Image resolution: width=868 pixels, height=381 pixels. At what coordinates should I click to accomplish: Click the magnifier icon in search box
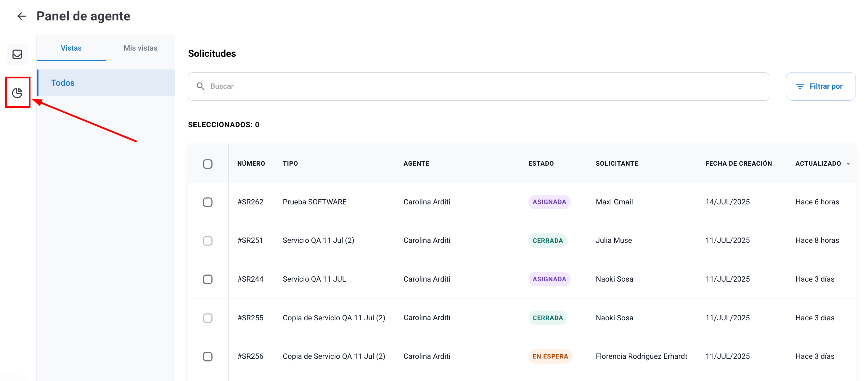click(200, 86)
